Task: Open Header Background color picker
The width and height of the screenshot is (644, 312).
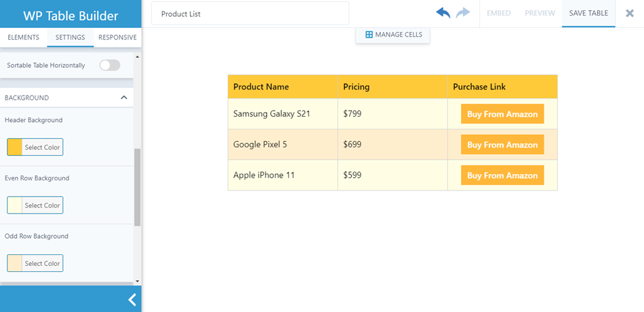Action: [x=35, y=147]
